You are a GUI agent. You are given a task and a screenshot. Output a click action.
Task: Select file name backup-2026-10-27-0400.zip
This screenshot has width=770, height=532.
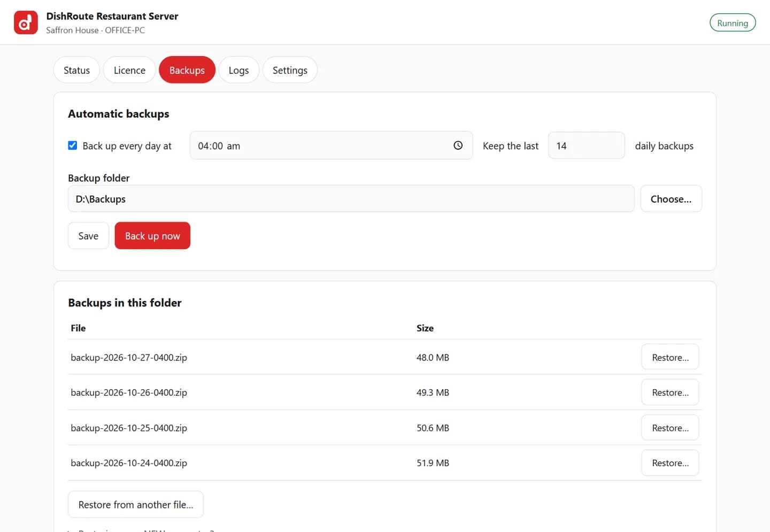click(129, 357)
